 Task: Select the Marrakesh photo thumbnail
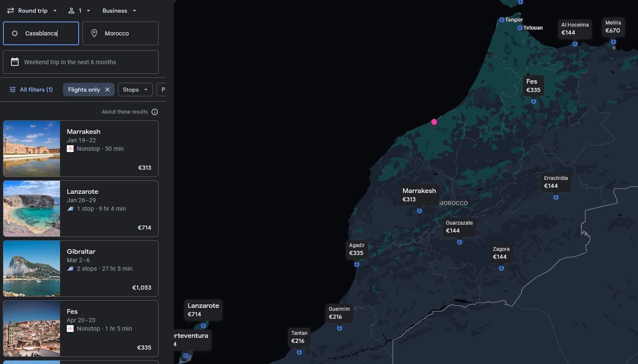pos(32,149)
